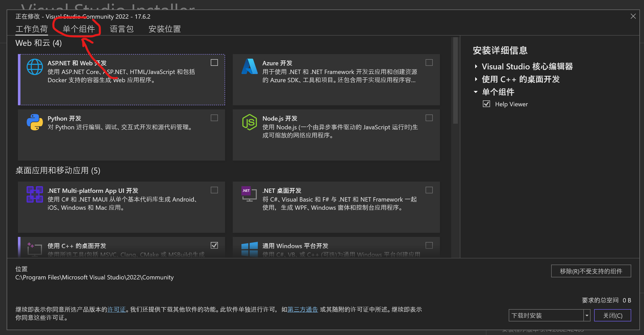The image size is (644, 335).
Task: Click the workloads list vertical scrollbar
Action: pyautogui.click(x=455, y=81)
